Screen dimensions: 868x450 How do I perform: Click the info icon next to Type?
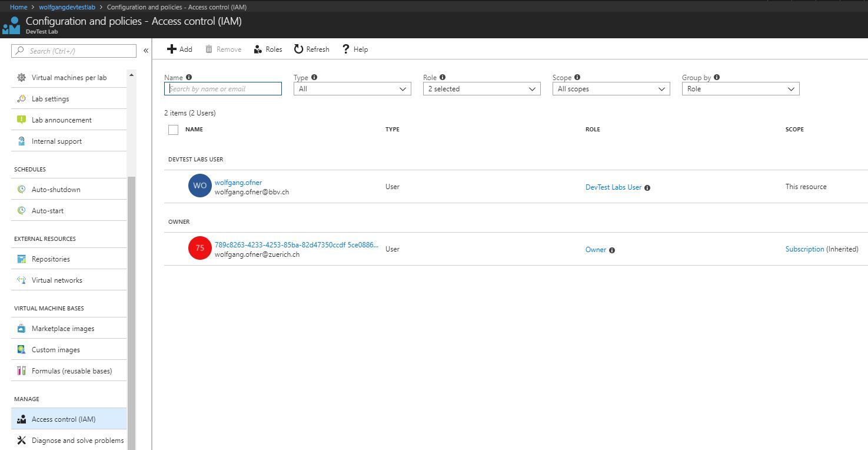[314, 77]
